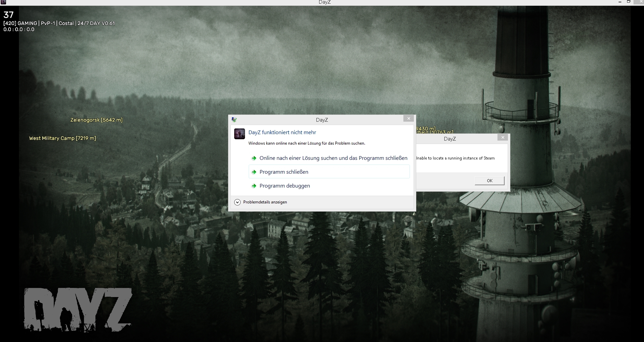This screenshot has width=644, height=342.
Task: Click the message Unable to locate a running instance of Steam
Action: point(455,158)
